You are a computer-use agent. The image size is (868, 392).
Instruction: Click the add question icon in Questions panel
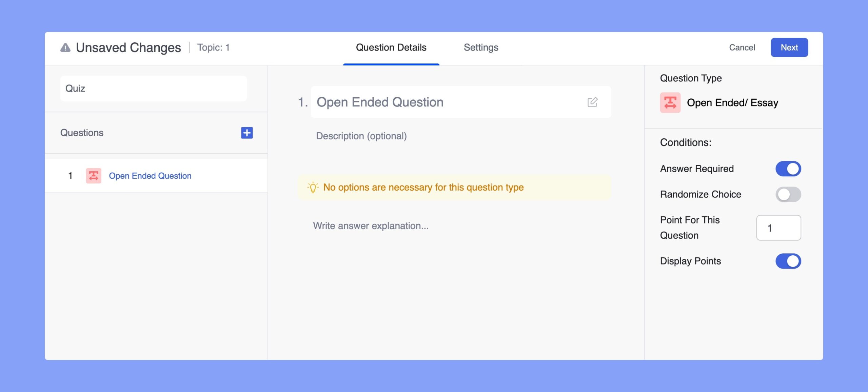pos(246,132)
